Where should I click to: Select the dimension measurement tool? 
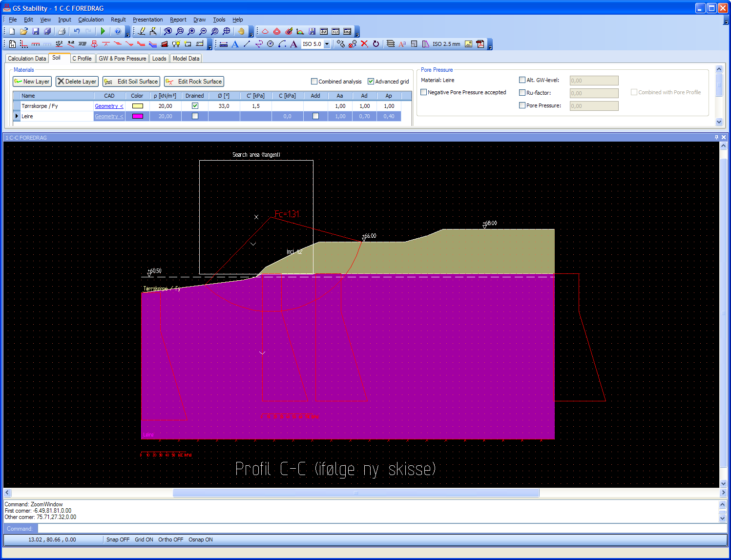click(x=223, y=44)
